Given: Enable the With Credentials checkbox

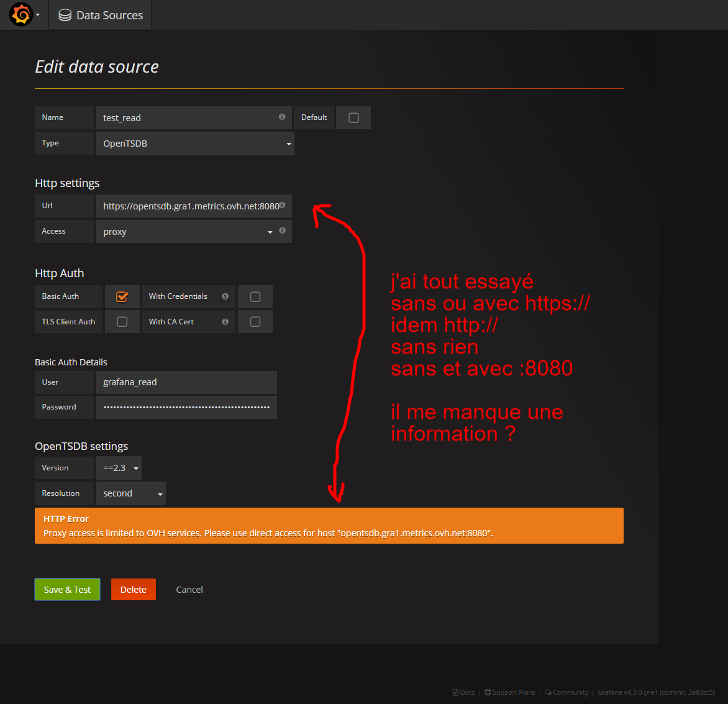Looking at the screenshot, I should tap(255, 297).
